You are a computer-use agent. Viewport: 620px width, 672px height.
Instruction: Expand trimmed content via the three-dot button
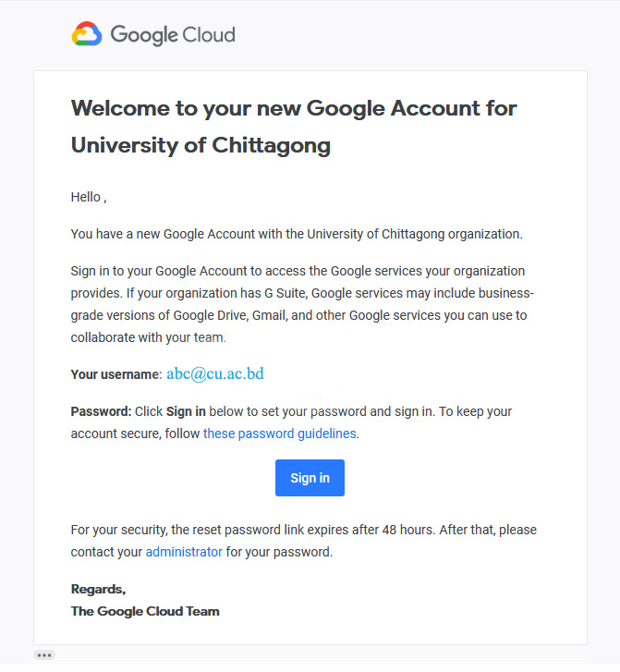point(44,655)
